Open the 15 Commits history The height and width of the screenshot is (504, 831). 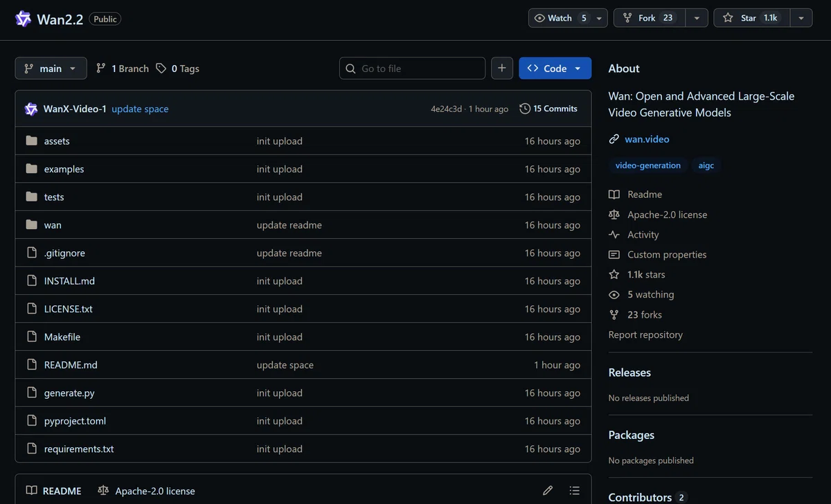(x=548, y=109)
